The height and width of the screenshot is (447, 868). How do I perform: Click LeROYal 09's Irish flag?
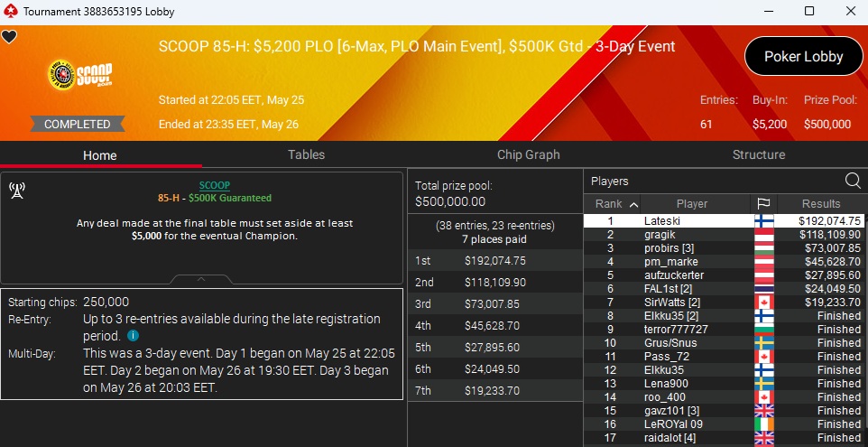tap(764, 424)
